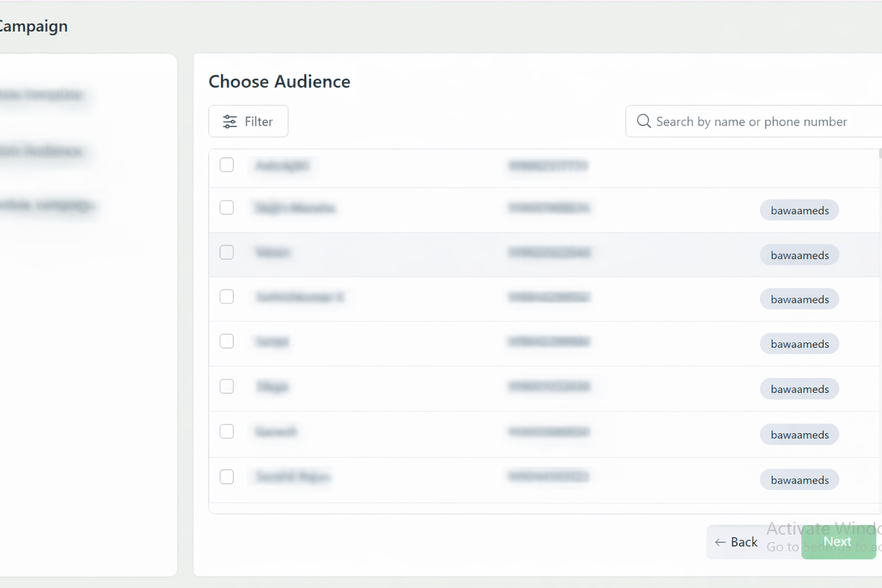Click the bawaameds tag in last row
Screen dimensions: 882x588
click(799, 479)
